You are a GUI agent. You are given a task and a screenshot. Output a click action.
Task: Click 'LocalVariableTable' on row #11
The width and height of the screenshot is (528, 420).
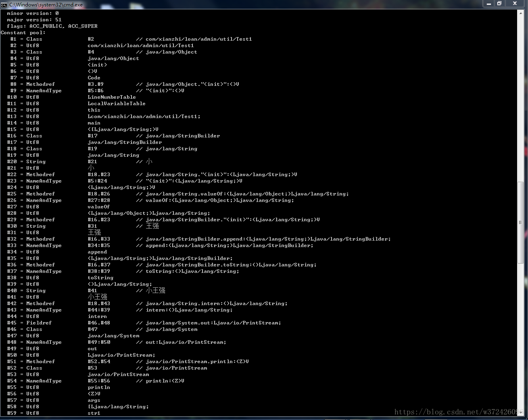point(117,104)
